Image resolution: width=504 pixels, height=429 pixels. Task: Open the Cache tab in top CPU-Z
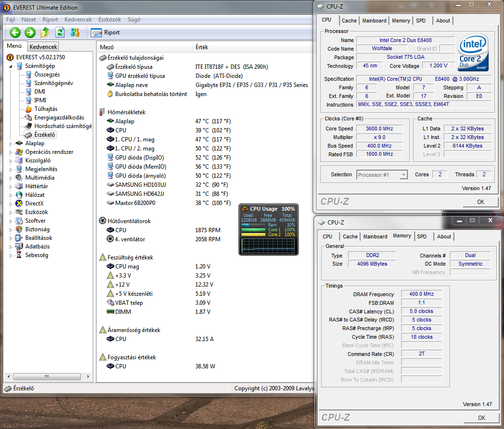coord(349,21)
